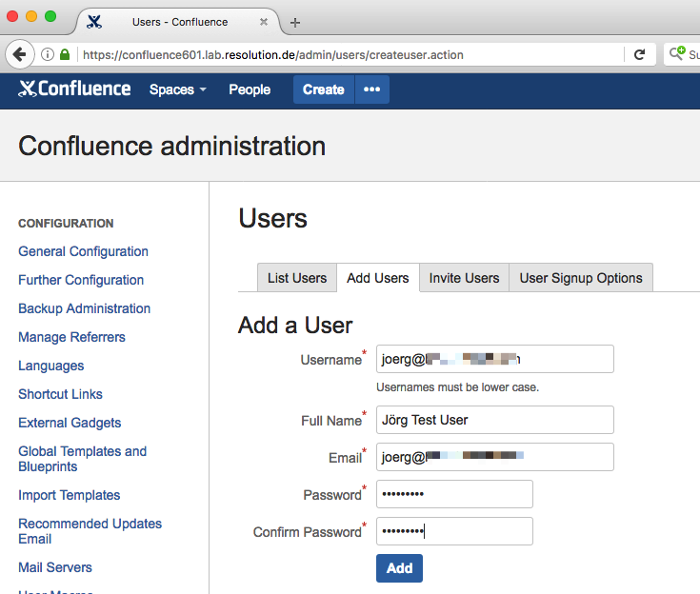Open the three-dots create menu
Viewport: 700px width, 594px height.
point(371,89)
